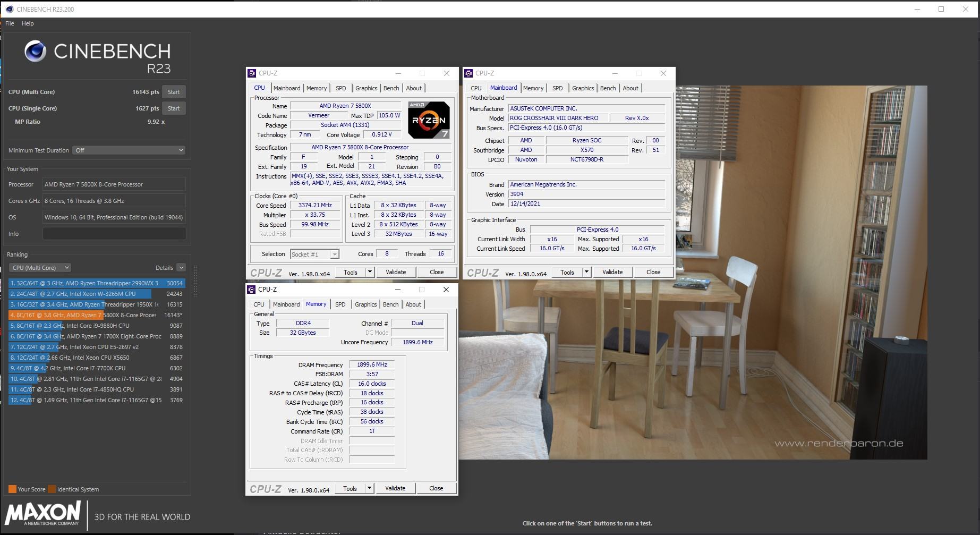Open Minimum Test Duration dropdown

click(x=129, y=150)
